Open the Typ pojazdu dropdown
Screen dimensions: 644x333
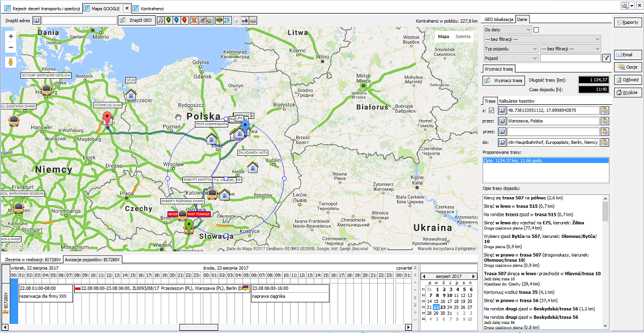[x=510, y=49]
